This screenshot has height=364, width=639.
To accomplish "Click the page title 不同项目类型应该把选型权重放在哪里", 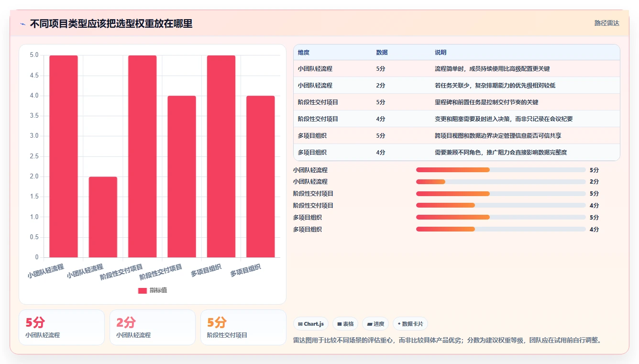I will point(111,24).
